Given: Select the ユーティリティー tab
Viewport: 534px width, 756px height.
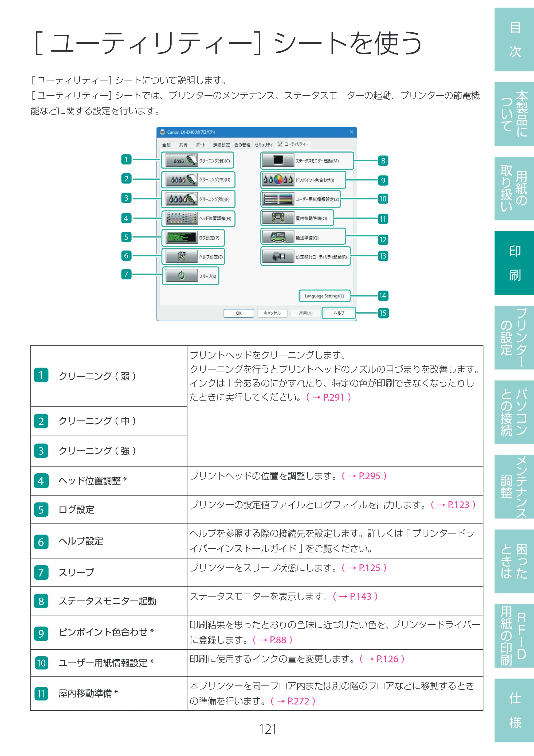Looking at the screenshot, I should point(293,144).
